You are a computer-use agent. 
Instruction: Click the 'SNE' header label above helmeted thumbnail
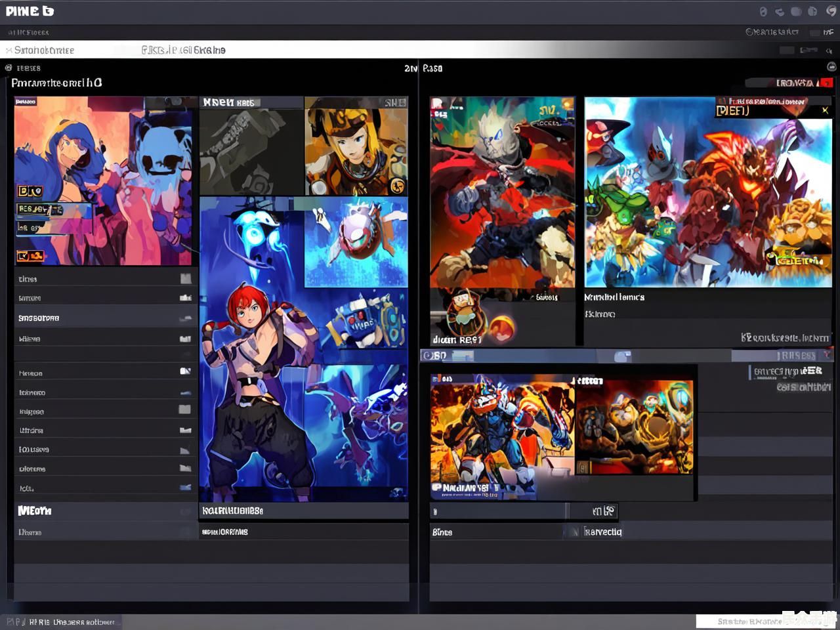coord(395,102)
